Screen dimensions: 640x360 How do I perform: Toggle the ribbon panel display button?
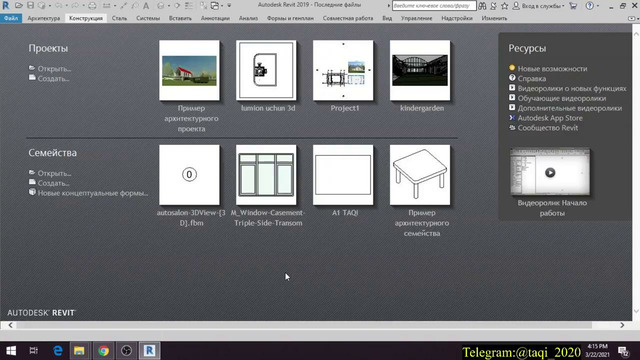(x=631, y=18)
